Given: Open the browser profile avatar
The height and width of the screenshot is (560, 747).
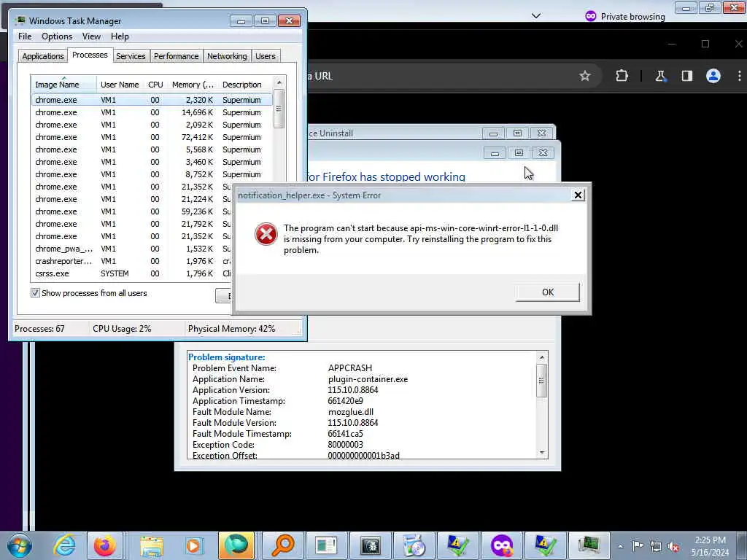Looking at the screenshot, I should coord(713,76).
